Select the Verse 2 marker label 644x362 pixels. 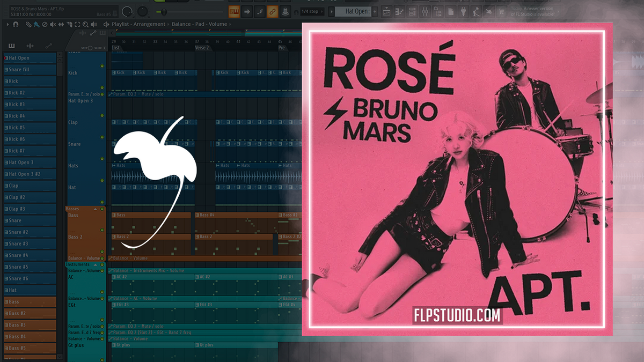coord(202,48)
